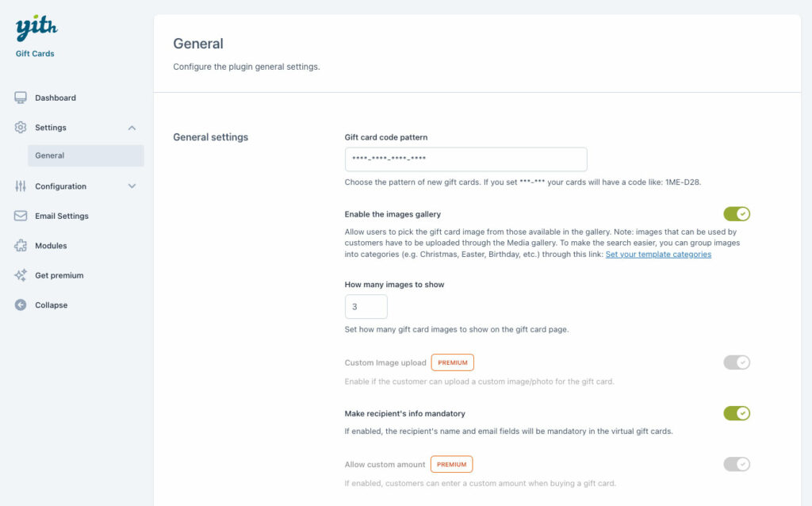Screen dimensions: 812x506
Task: Click the Gift card code pattern field
Action: point(466,159)
